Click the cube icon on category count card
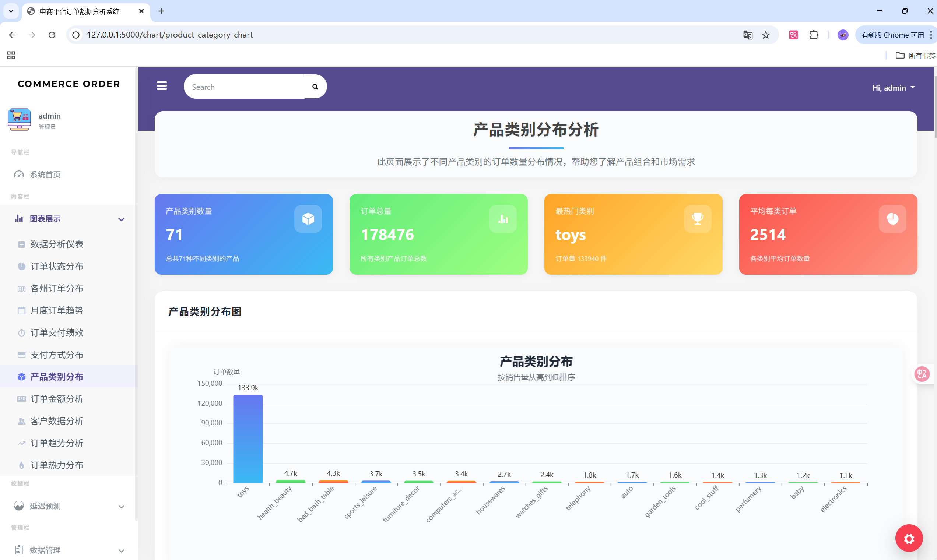This screenshot has height=560, width=937. tap(308, 219)
